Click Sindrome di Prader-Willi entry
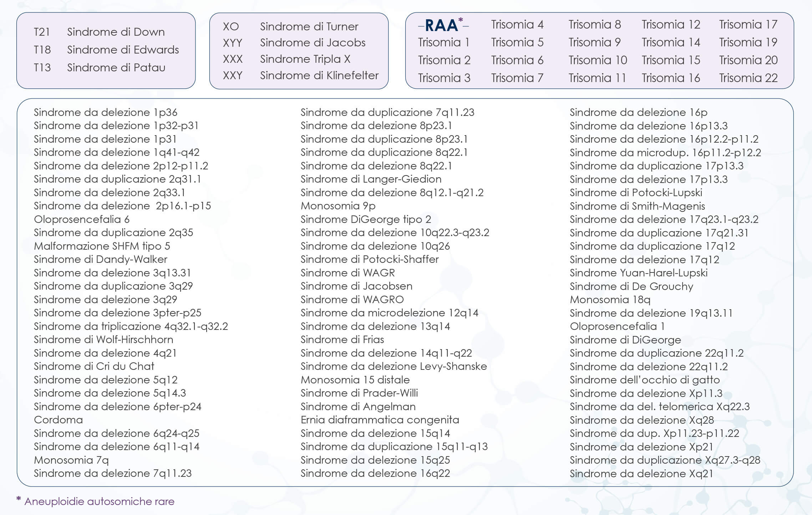The width and height of the screenshot is (812, 515). 359,393
